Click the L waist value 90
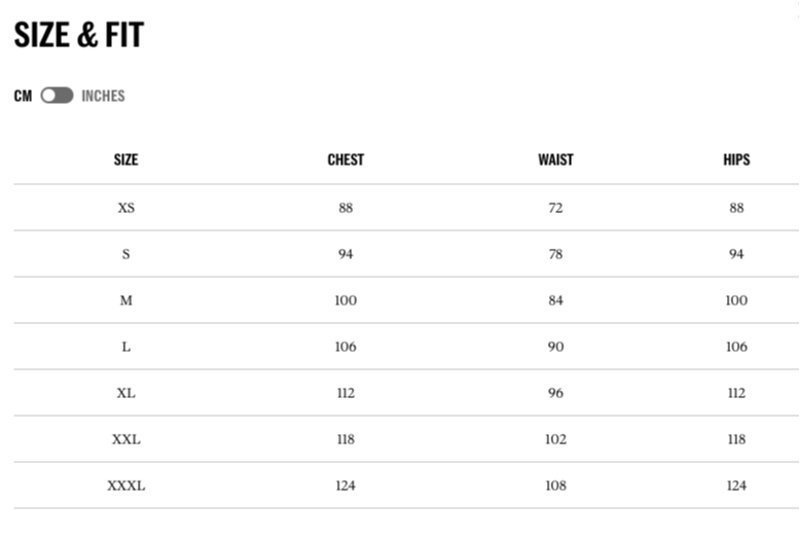Screen dimensions: 800x538 pyautogui.click(x=556, y=347)
